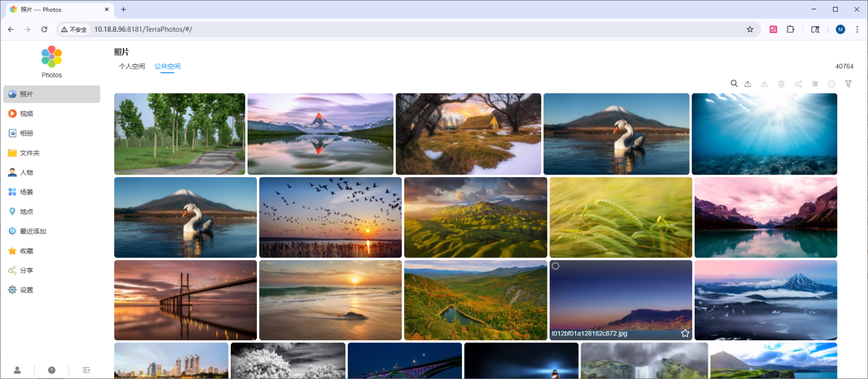Screen dimensions: 868x379
Task: Click the list view icon in toolbar
Action: coord(814,84)
